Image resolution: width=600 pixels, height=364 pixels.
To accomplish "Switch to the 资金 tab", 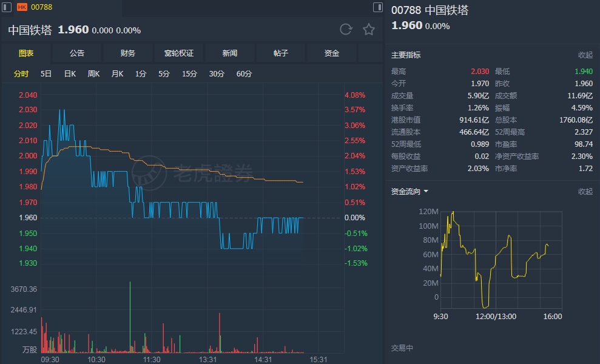I will [331, 53].
